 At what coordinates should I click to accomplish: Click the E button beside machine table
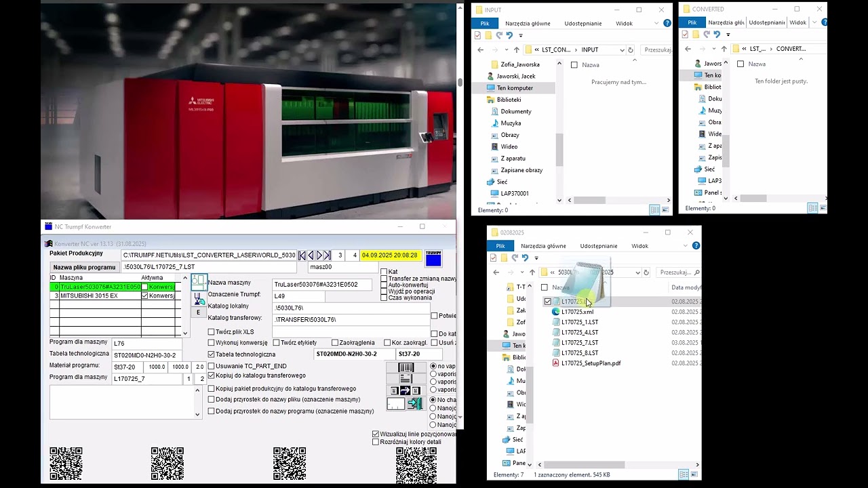[198, 312]
